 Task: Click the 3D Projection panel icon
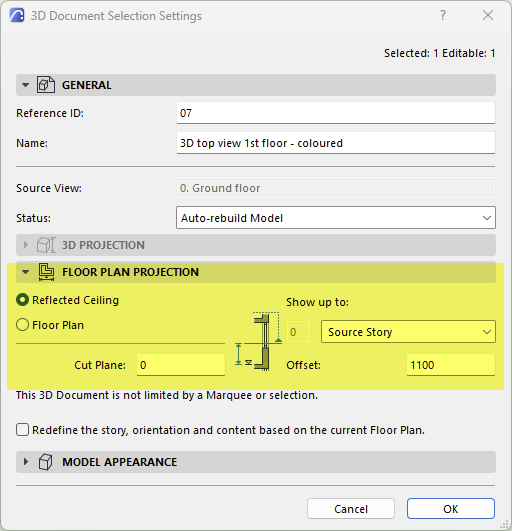coord(46,245)
